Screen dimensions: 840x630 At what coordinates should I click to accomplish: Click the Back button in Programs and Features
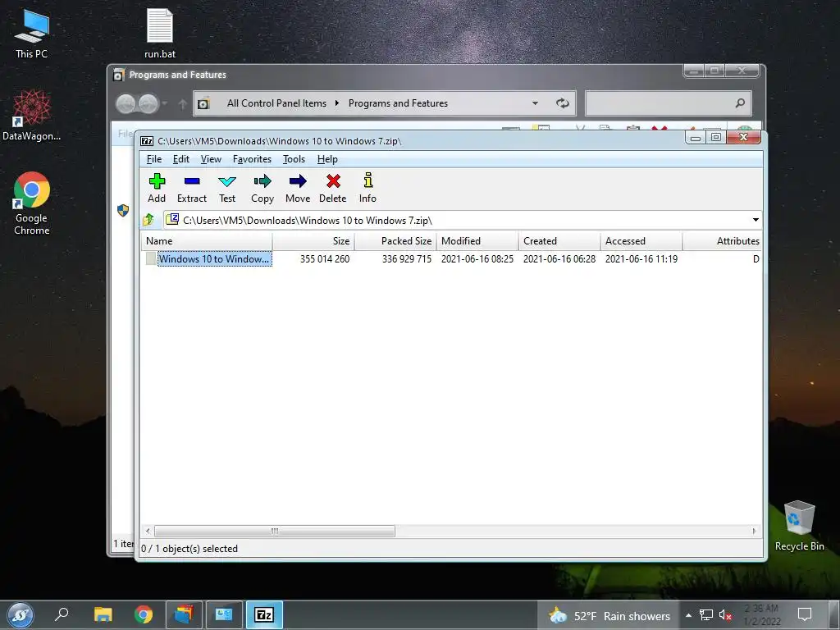click(126, 103)
